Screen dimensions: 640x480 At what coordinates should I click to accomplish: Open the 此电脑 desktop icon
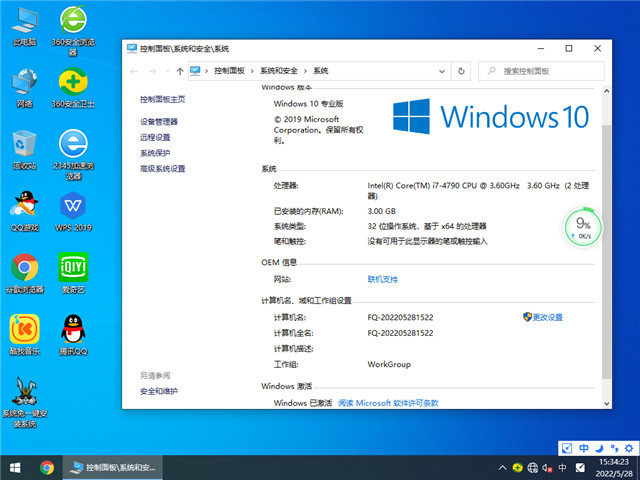[24, 27]
